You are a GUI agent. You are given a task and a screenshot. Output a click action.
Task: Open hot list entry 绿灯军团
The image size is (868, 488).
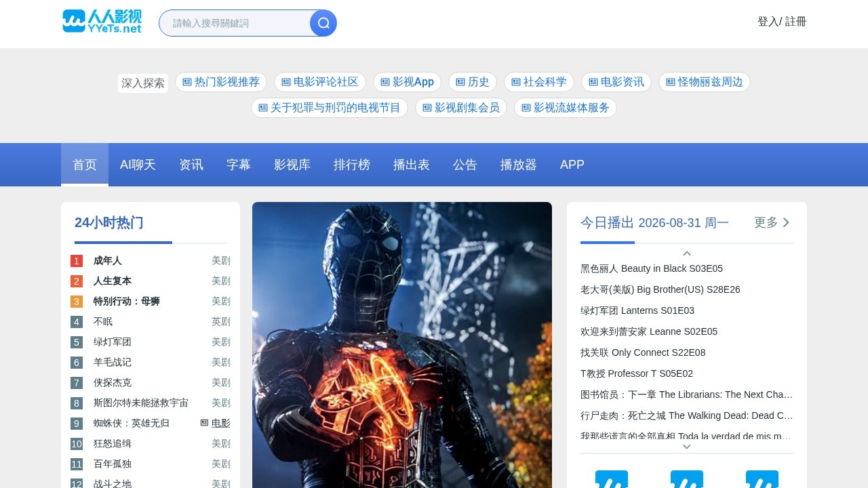click(x=113, y=342)
